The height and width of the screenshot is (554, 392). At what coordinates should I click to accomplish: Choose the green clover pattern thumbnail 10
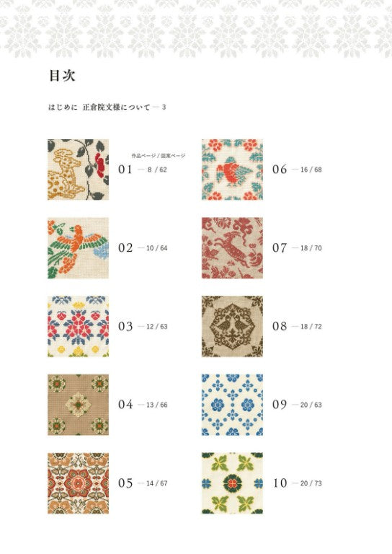[x=232, y=483]
